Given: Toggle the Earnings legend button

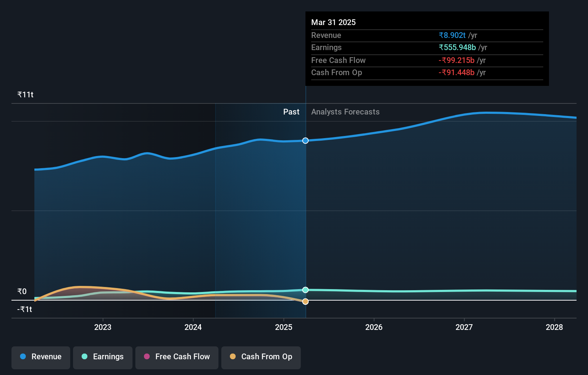Looking at the screenshot, I should point(103,357).
